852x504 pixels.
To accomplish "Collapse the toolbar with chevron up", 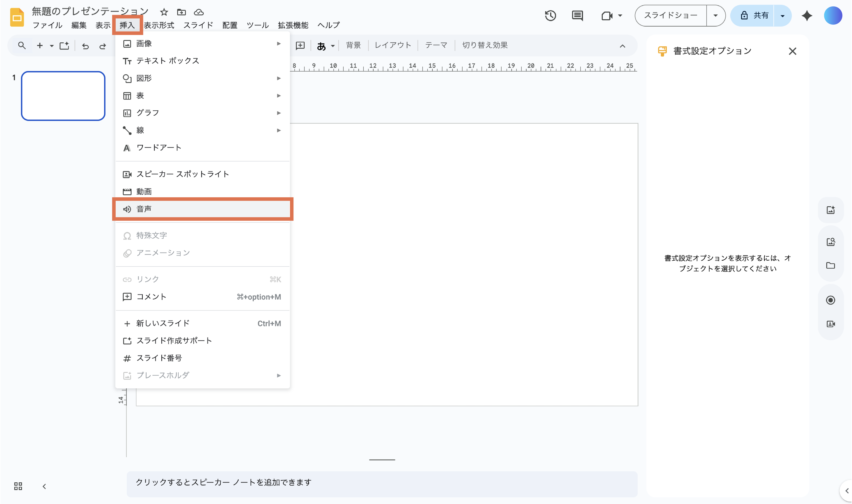I will 622,46.
